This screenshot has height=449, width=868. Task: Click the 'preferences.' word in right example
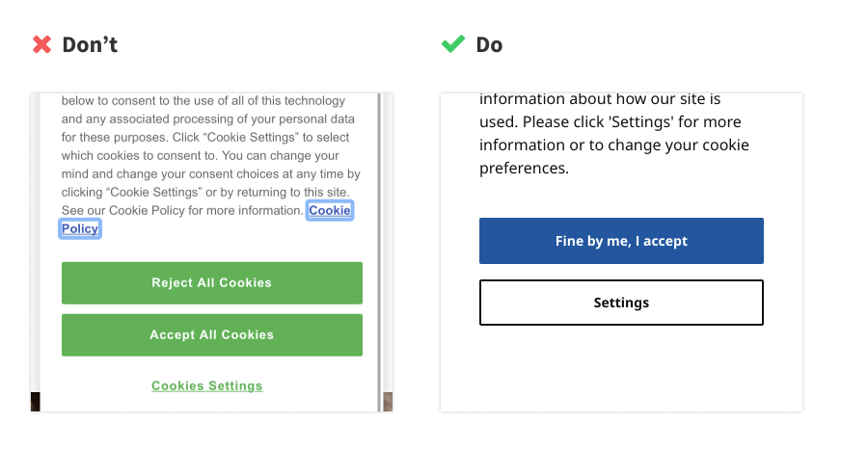(524, 169)
